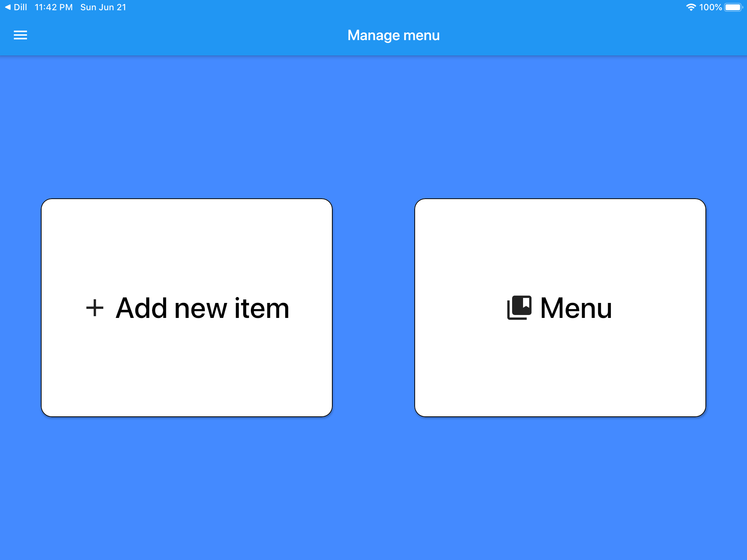Tap the Sun Jun 21 date
747x560 pixels.
(103, 7)
